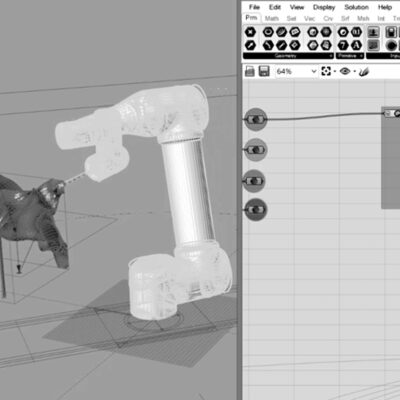This screenshot has width=400, height=400.
Task: Expand the Primitive panel group
Action: pos(350,56)
